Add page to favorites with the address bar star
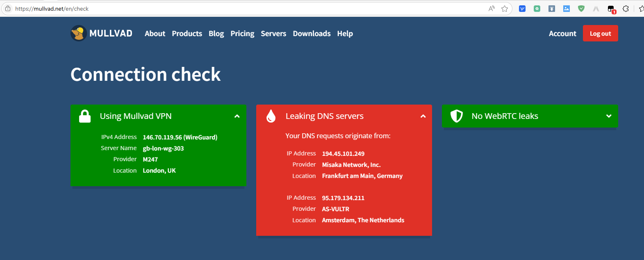The image size is (644, 260). click(x=505, y=9)
